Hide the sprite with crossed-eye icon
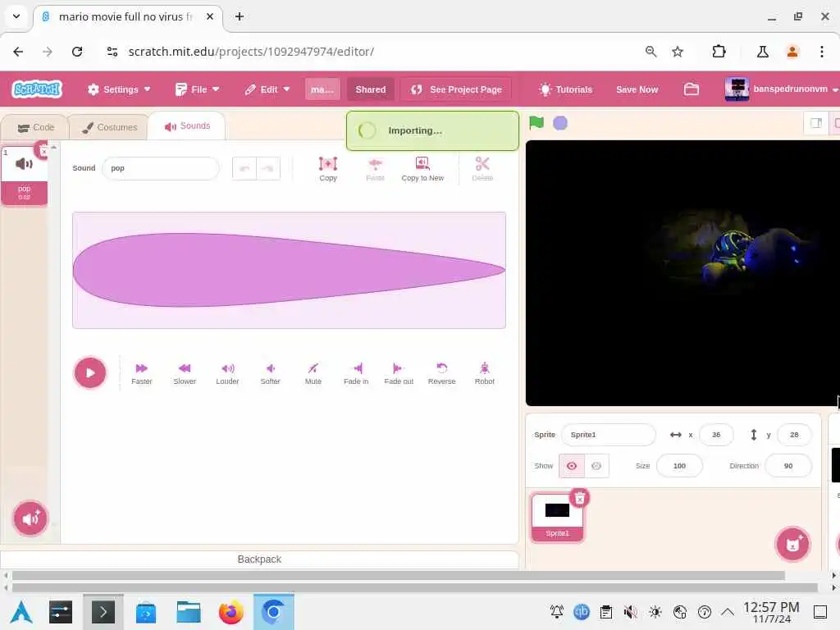This screenshot has width=840, height=630. (596, 466)
